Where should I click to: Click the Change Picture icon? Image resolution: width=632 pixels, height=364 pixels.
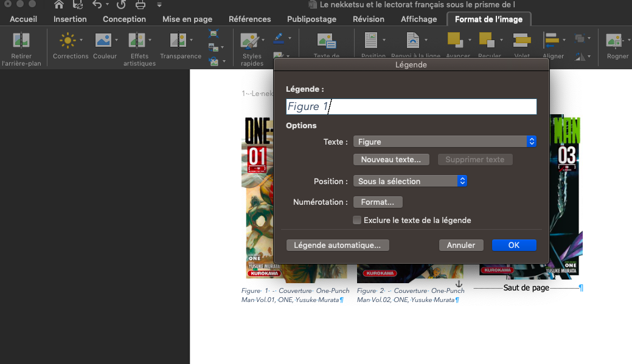pos(214,47)
